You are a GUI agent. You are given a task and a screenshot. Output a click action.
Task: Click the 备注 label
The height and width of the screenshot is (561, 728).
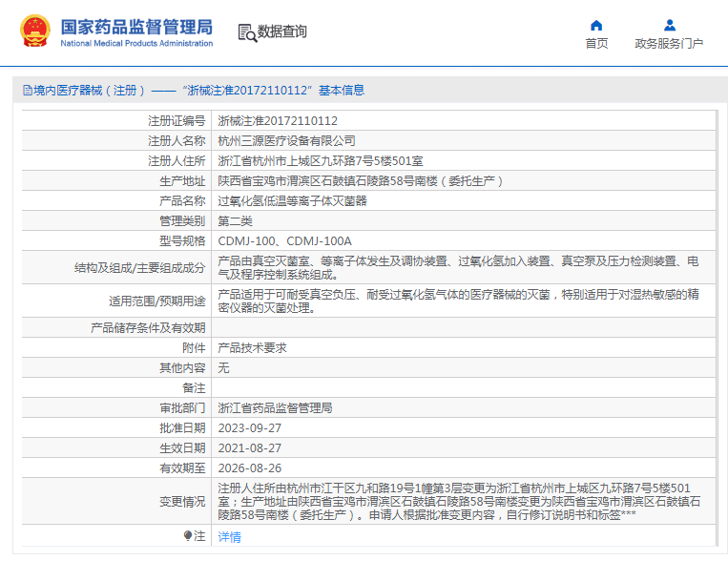click(194, 387)
